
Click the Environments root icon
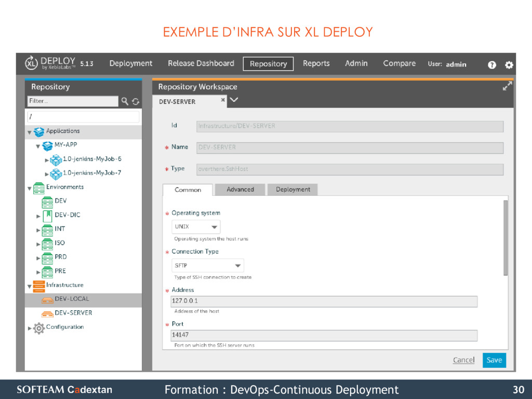point(39,188)
